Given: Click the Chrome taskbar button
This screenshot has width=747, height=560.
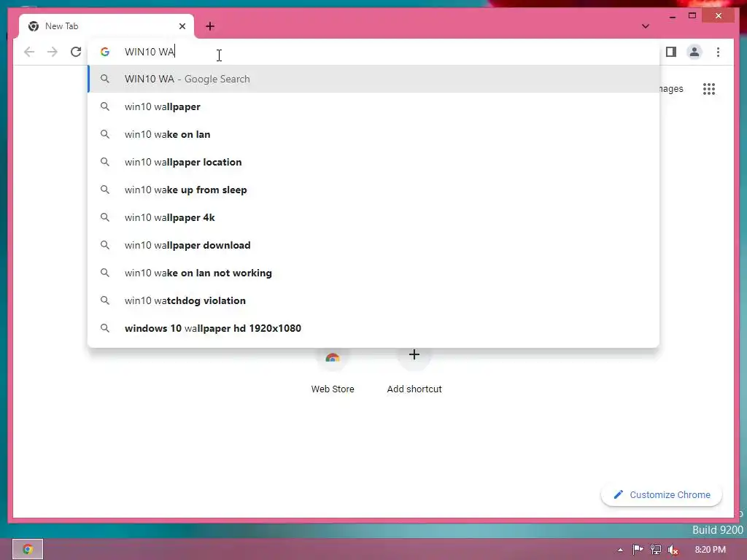Looking at the screenshot, I should (28, 550).
